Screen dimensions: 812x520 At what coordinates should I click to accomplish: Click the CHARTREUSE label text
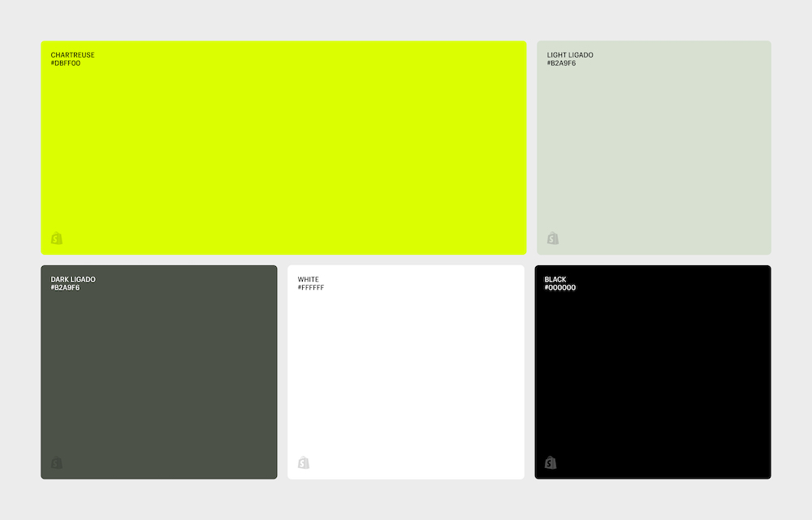[72, 54]
